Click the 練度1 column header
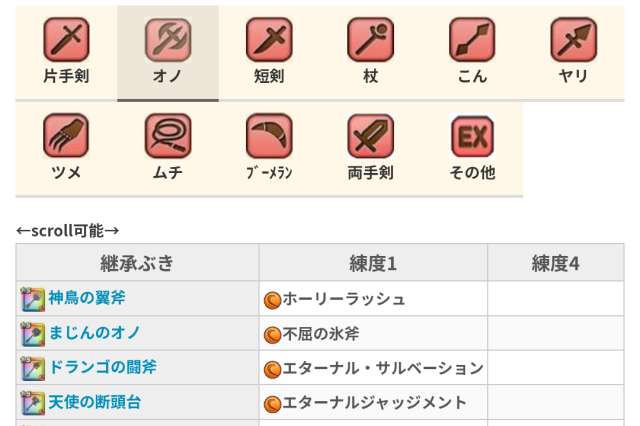 [x=373, y=263]
